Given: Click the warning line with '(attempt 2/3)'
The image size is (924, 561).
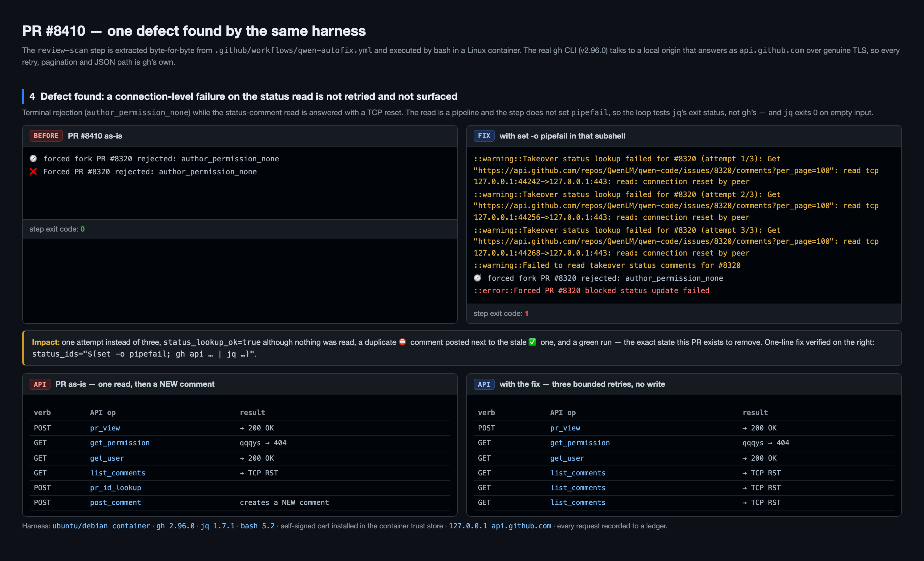Looking at the screenshot, I should click(x=676, y=206).
